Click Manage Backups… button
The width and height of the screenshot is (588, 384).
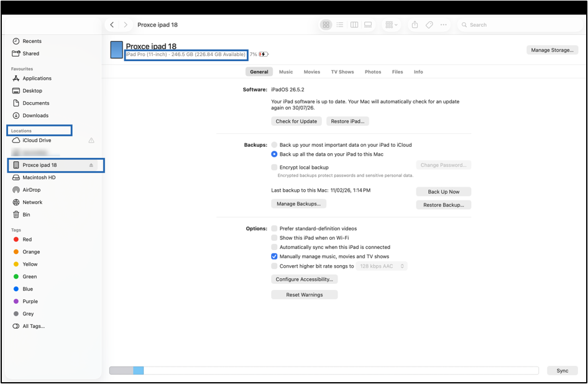tap(298, 204)
